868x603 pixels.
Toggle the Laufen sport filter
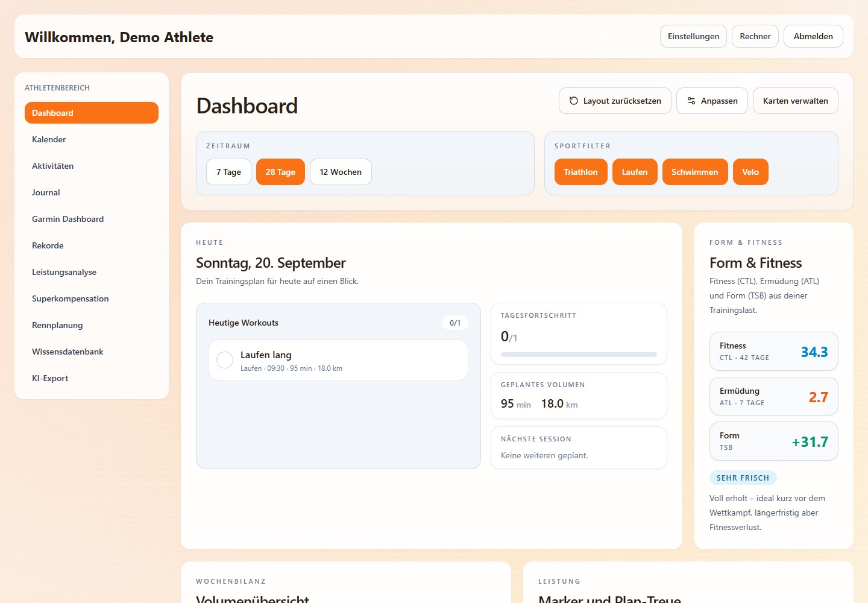pos(635,172)
